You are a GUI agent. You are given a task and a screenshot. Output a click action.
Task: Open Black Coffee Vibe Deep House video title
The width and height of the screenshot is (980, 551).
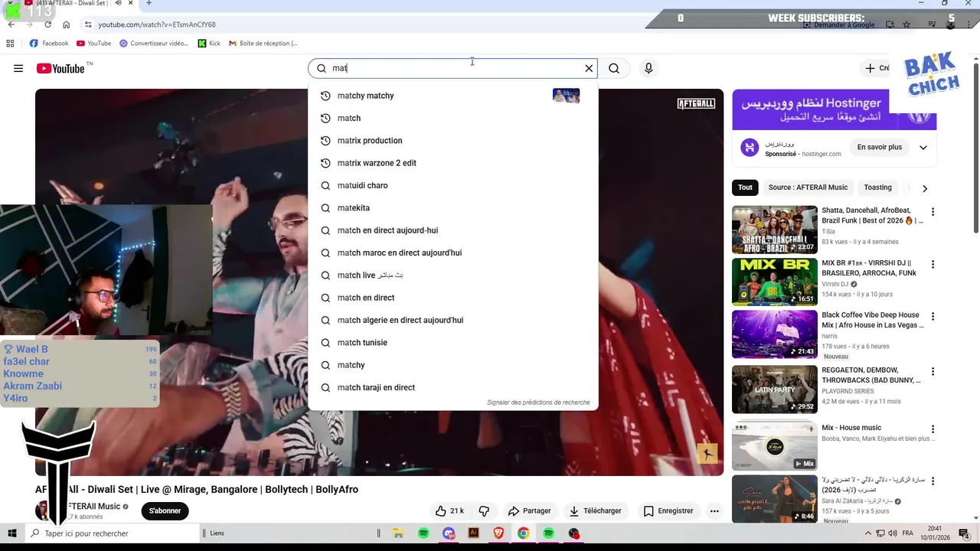click(x=872, y=320)
